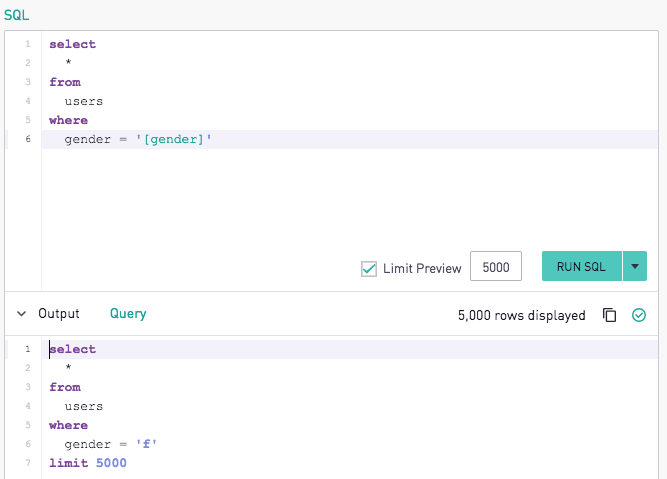Click the green success checkmark icon
The height and width of the screenshot is (479, 667).
point(638,315)
